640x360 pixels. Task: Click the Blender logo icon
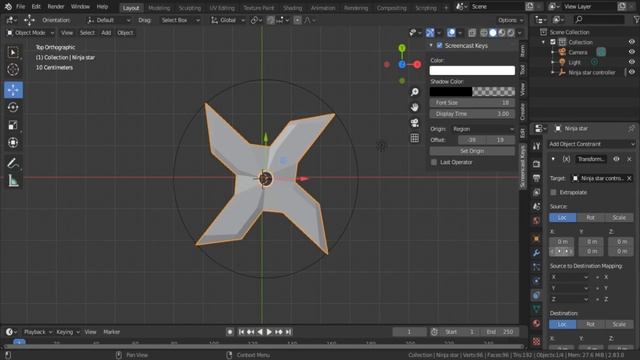pyautogui.click(x=8, y=7)
